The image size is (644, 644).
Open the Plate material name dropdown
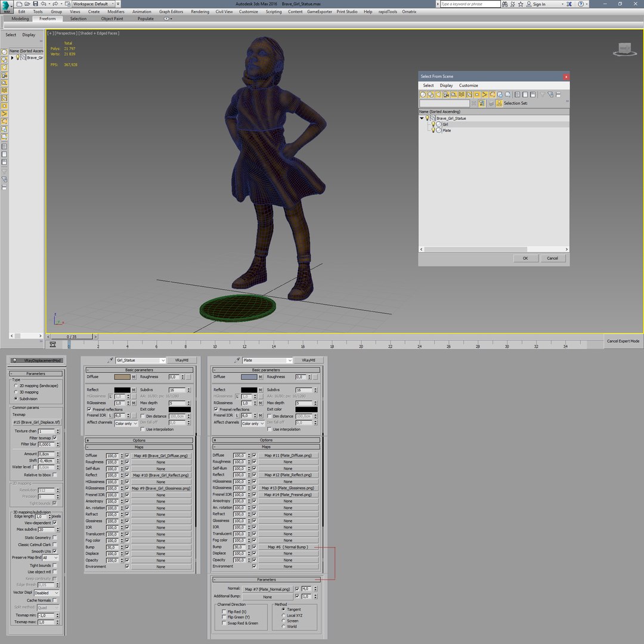coord(267,360)
